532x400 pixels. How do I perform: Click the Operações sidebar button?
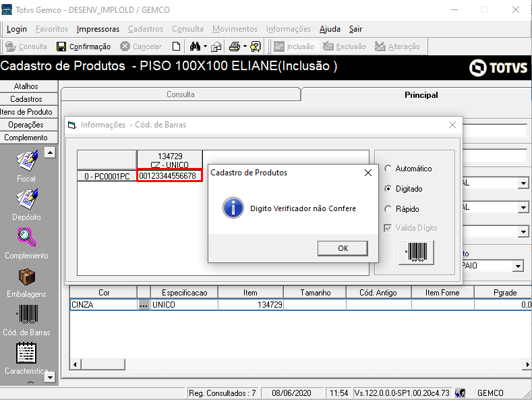29,125
